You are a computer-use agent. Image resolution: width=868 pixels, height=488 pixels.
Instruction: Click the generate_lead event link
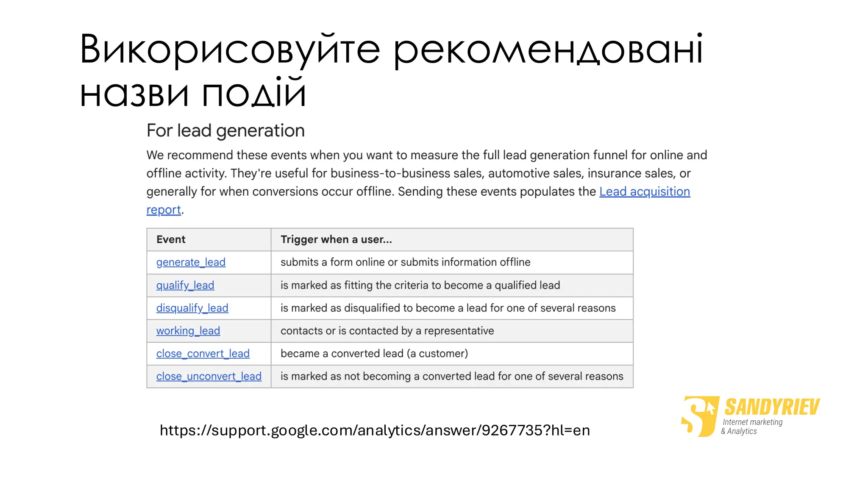[191, 262]
